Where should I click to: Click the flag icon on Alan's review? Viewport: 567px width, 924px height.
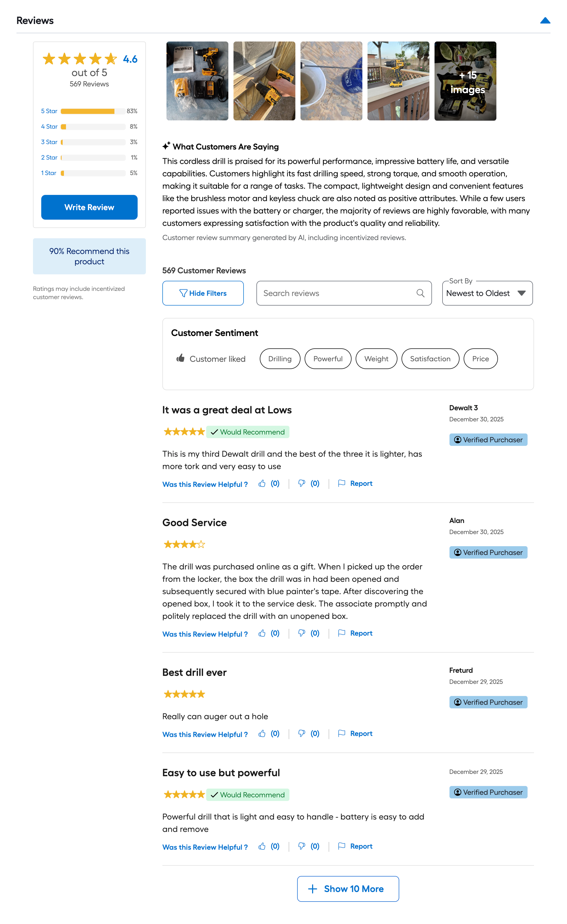coord(342,633)
